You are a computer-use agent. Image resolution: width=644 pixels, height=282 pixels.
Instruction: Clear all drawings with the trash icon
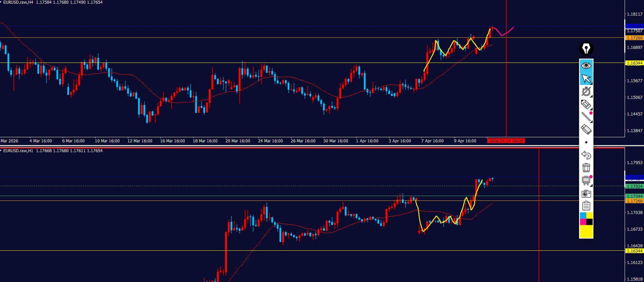(x=586, y=168)
